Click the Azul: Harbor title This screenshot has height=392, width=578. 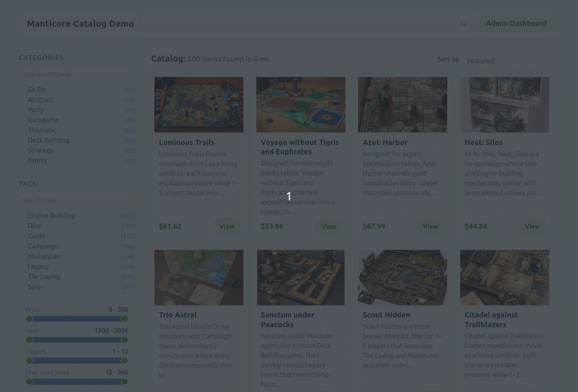point(385,142)
